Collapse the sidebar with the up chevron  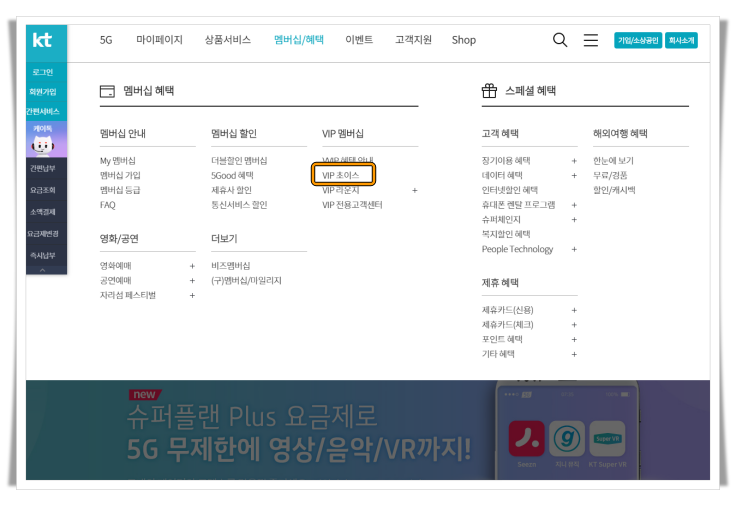coord(43,270)
